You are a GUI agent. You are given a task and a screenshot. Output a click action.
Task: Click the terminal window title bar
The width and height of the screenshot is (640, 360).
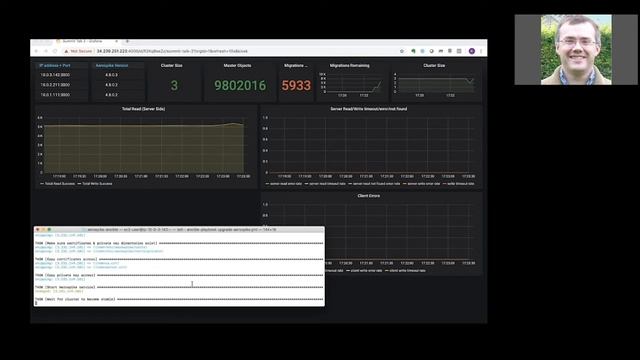point(180,230)
